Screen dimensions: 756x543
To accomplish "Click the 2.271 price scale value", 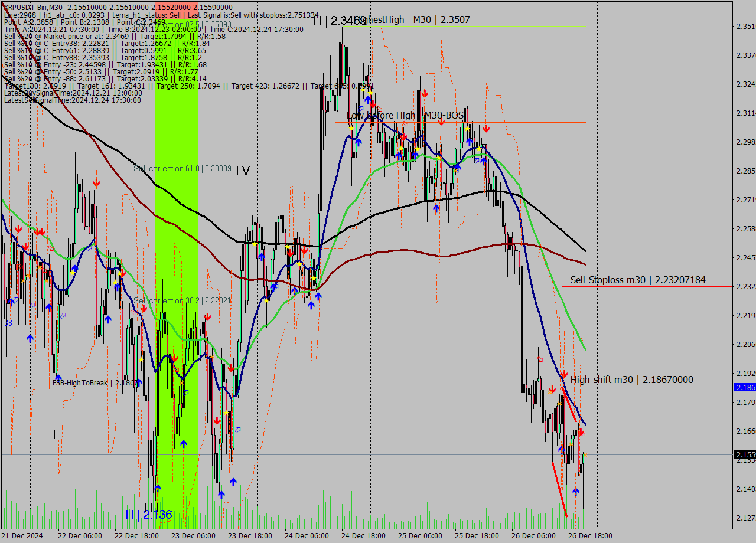I will [x=745, y=199].
